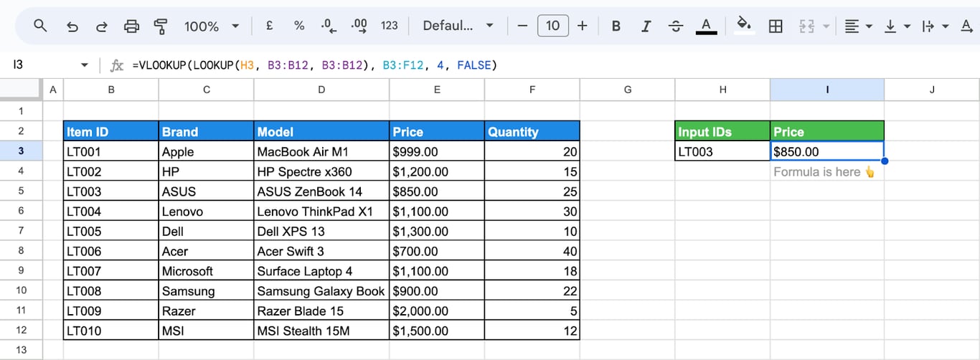The image size is (980, 360).
Task: Select the Quantity header cell
Action: coord(532,131)
